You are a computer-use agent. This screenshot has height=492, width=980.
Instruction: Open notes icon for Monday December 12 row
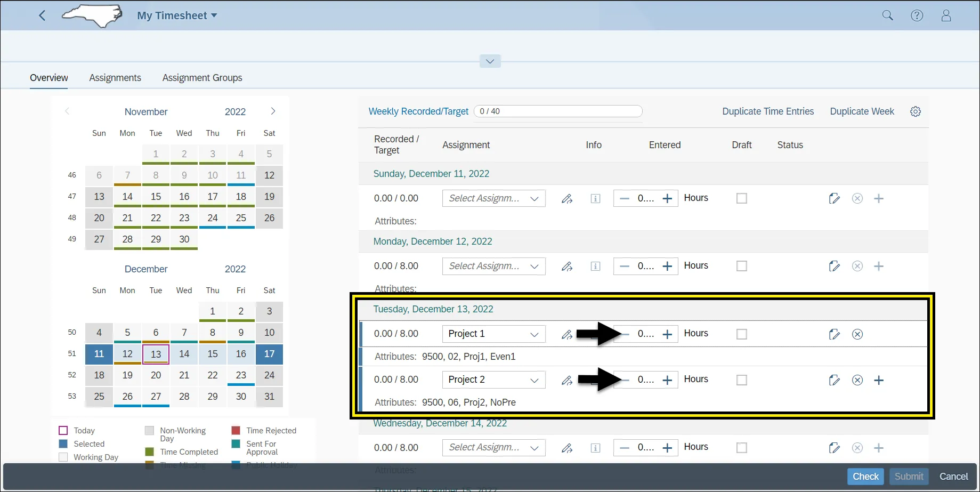[x=834, y=266]
